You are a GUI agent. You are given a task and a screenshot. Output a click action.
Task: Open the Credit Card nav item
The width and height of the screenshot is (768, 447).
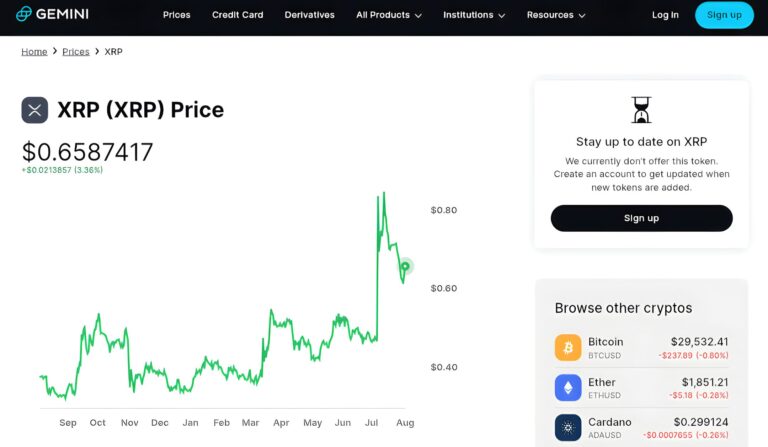(238, 15)
